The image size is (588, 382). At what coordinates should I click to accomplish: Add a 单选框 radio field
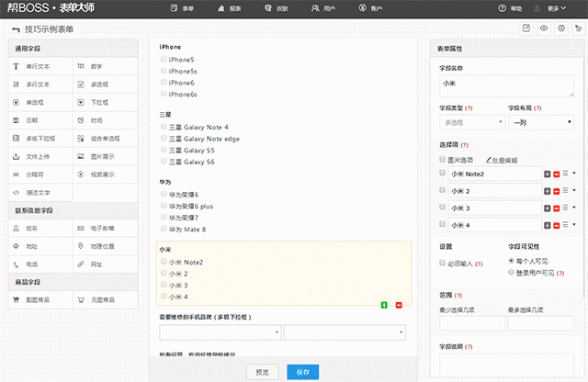click(x=40, y=102)
